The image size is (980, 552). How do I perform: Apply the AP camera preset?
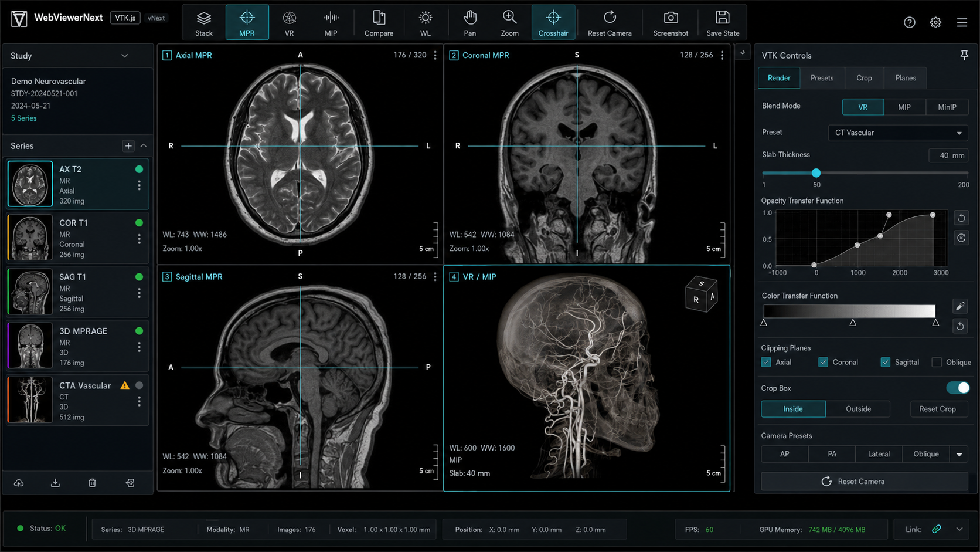785,454
